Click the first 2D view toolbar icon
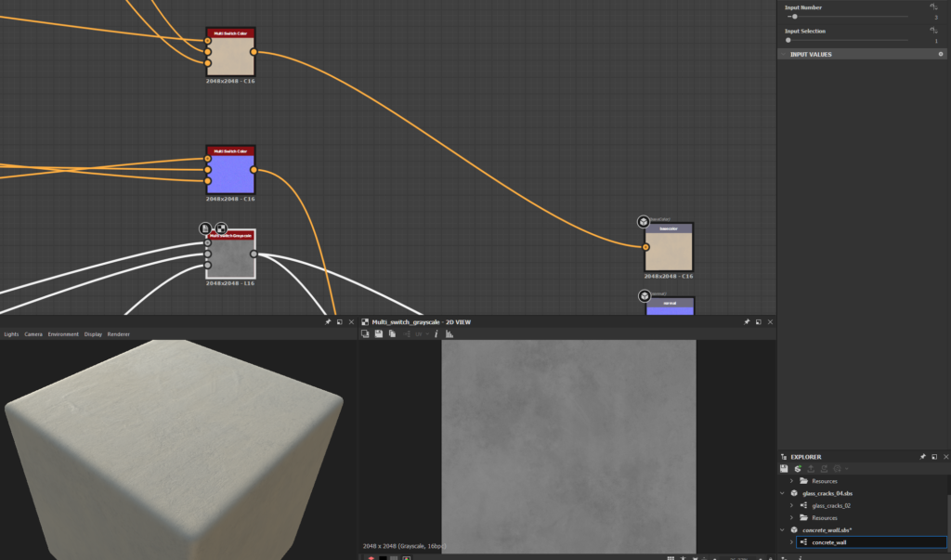The height and width of the screenshot is (560, 951). pos(365,334)
